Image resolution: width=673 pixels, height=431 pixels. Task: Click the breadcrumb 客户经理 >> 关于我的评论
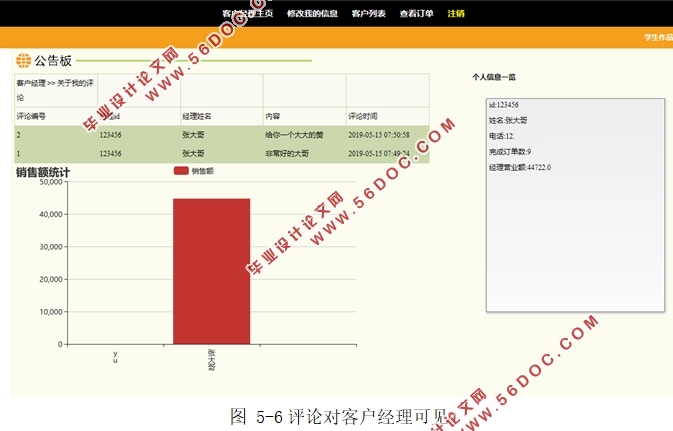55,90
